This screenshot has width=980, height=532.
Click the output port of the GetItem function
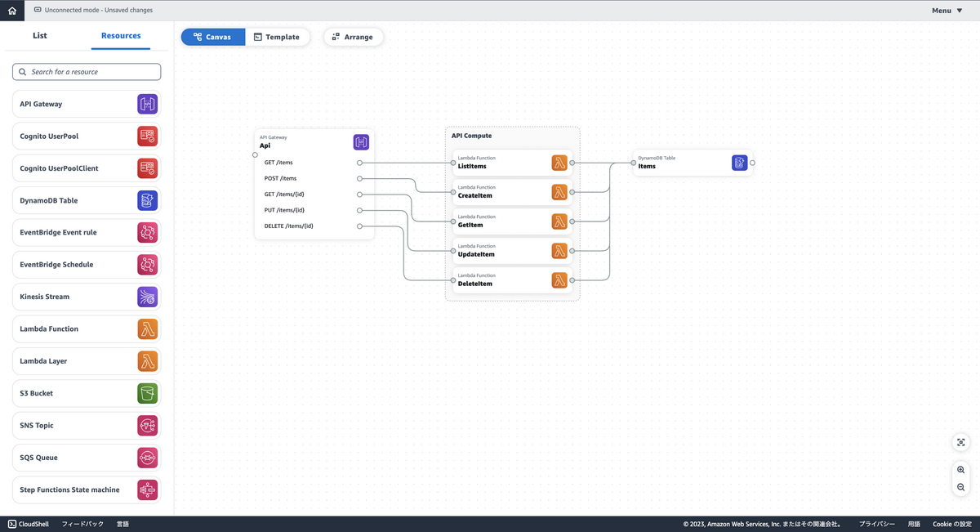click(572, 221)
